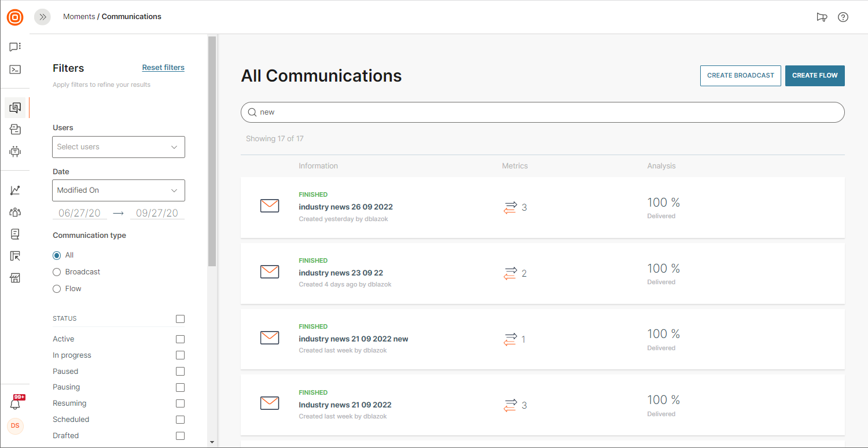Viewport: 868px width, 448px height.
Task: Select the Broadcast communication type
Action: [57, 272]
